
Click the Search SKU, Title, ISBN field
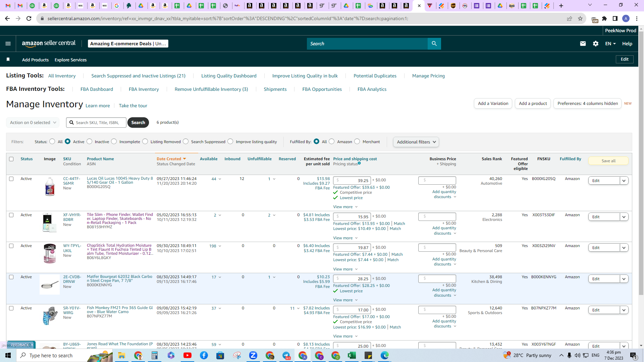(x=96, y=122)
